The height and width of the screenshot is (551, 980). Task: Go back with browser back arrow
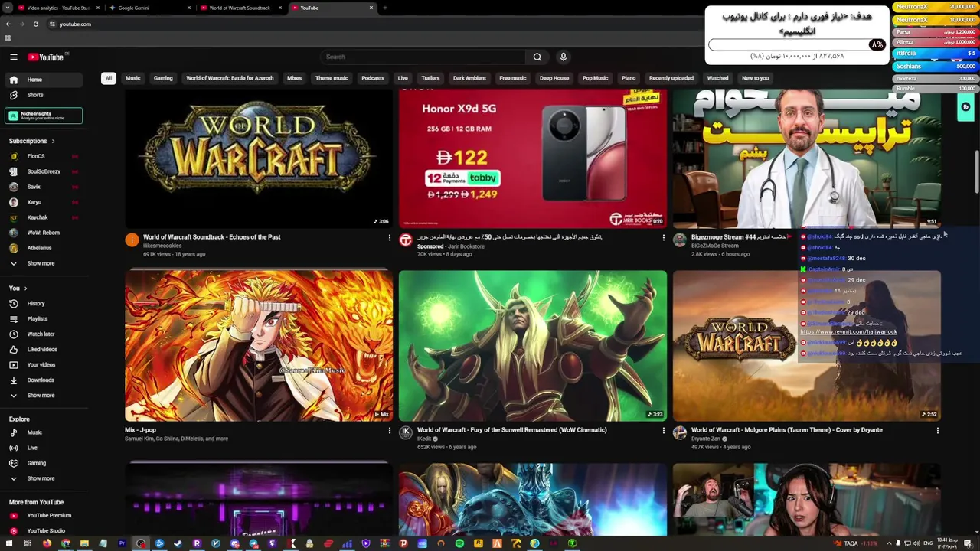(x=8, y=24)
